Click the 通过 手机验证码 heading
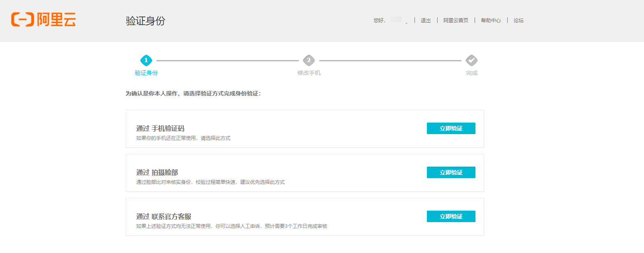 click(x=160, y=128)
